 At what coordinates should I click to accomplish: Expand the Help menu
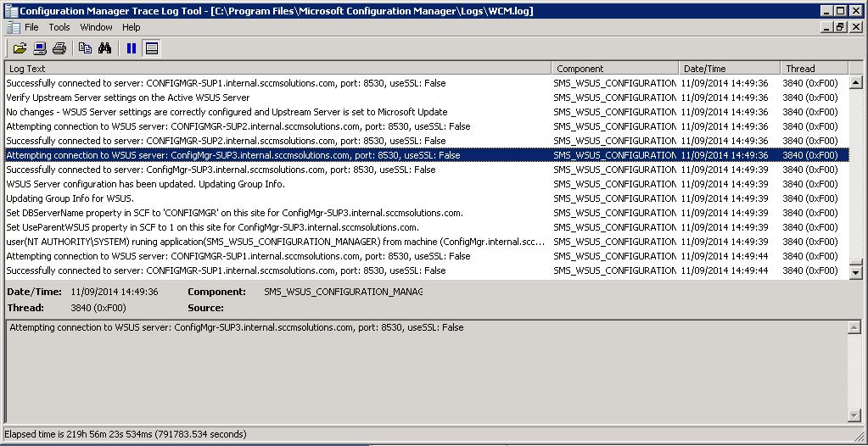point(131,27)
